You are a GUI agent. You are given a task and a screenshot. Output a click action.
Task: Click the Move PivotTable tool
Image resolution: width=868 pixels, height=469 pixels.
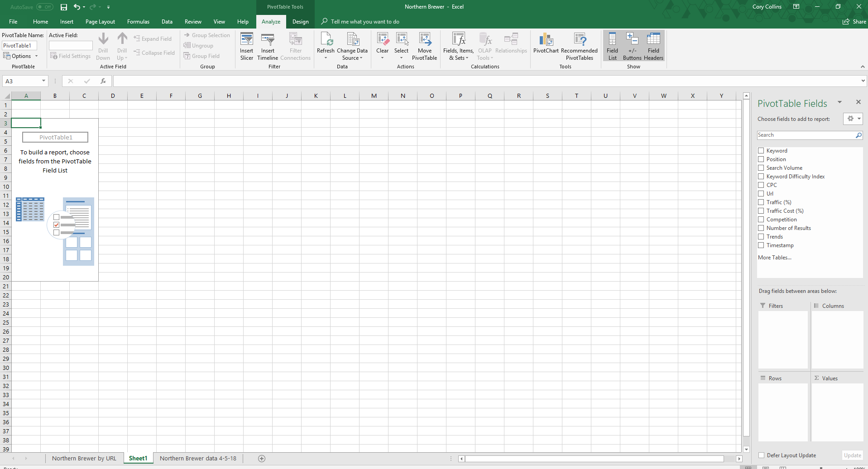click(x=424, y=46)
